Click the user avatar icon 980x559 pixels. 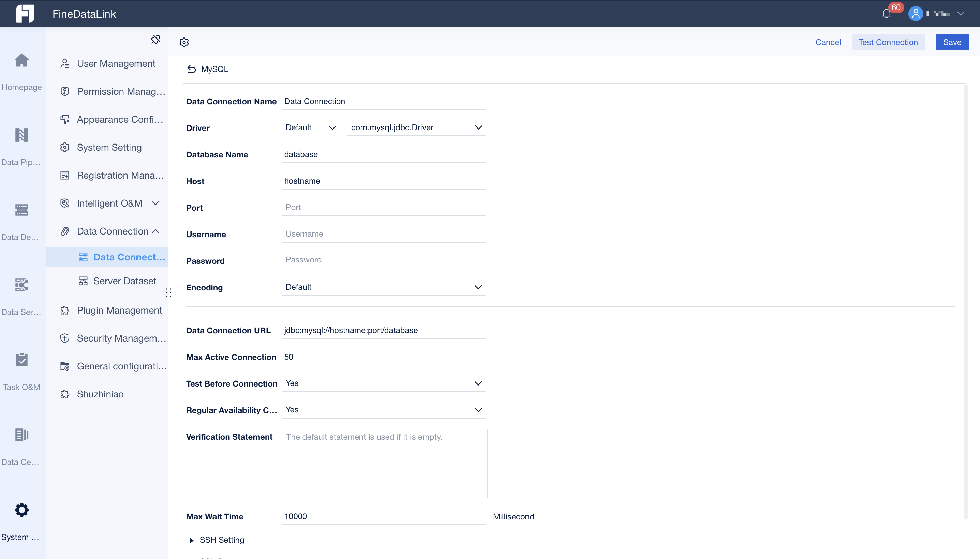tap(916, 14)
